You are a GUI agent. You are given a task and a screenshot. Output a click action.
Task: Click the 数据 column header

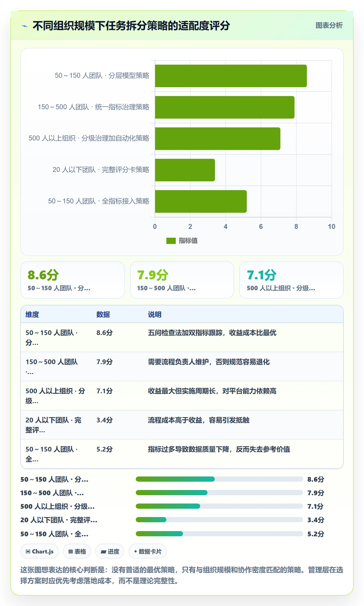[103, 314]
